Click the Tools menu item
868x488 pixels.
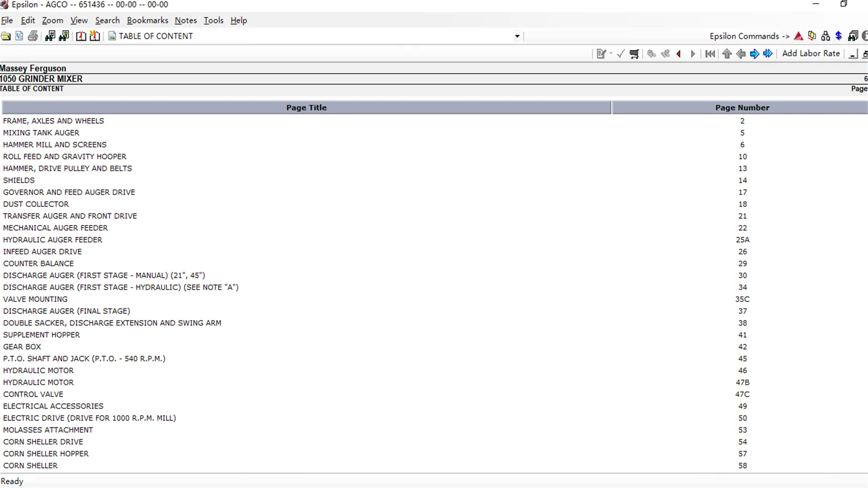213,20
